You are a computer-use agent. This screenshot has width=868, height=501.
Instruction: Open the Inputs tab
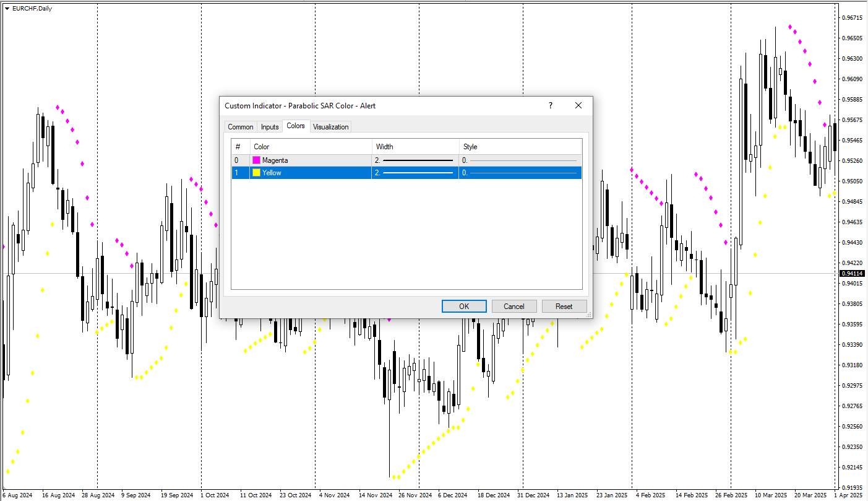click(x=270, y=127)
